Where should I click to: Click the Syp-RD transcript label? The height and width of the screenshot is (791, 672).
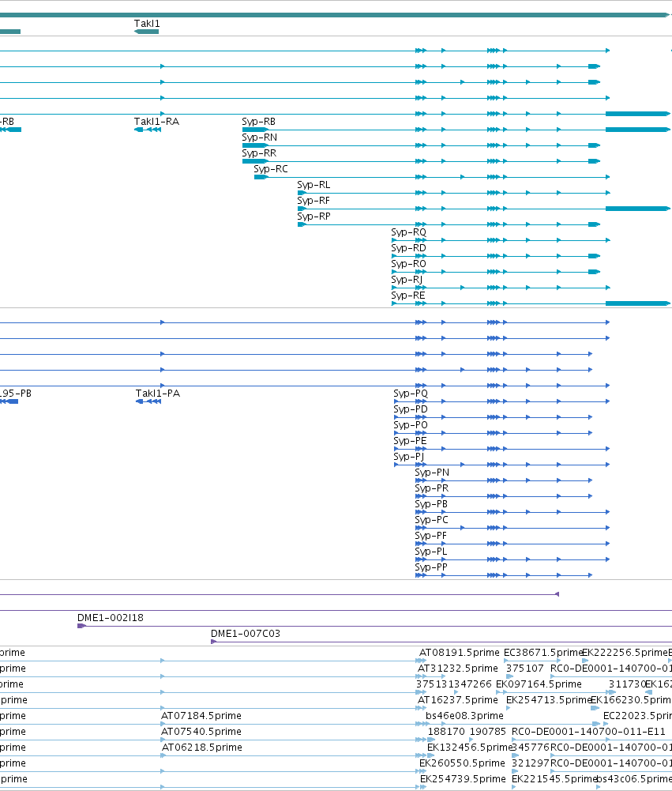(x=408, y=247)
